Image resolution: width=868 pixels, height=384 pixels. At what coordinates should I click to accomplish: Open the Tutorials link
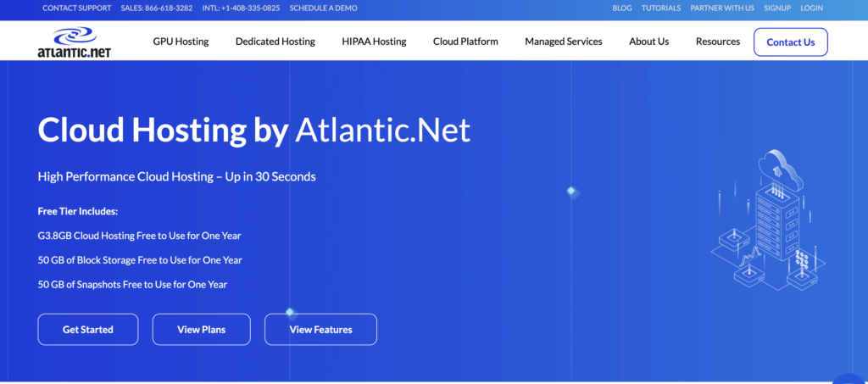click(661, 8)
